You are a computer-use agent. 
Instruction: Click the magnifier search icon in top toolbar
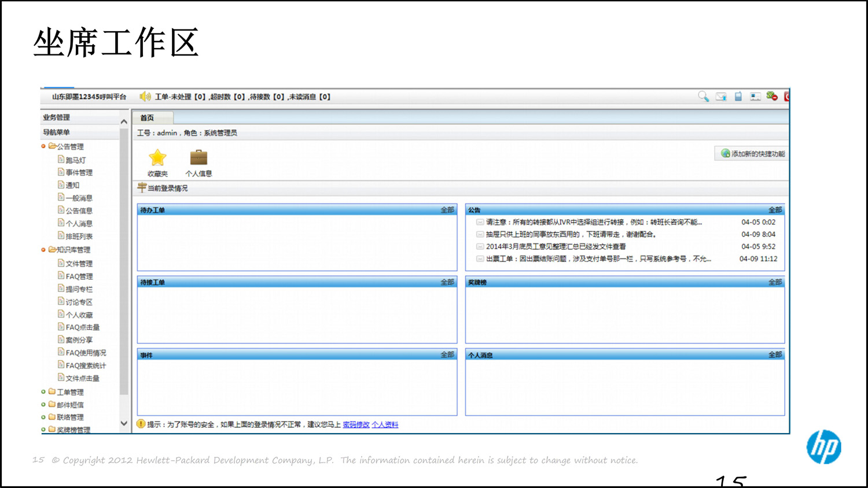(703, 97)
